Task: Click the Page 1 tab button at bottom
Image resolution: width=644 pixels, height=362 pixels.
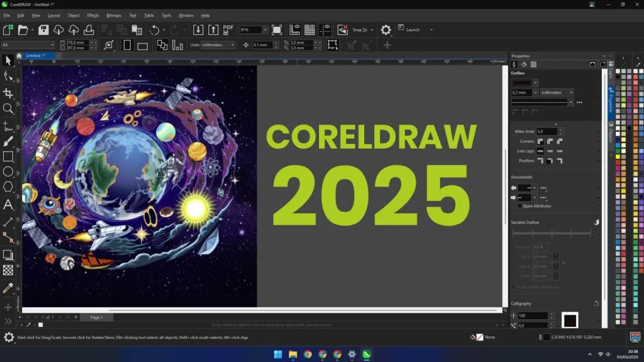Action: 96,317
